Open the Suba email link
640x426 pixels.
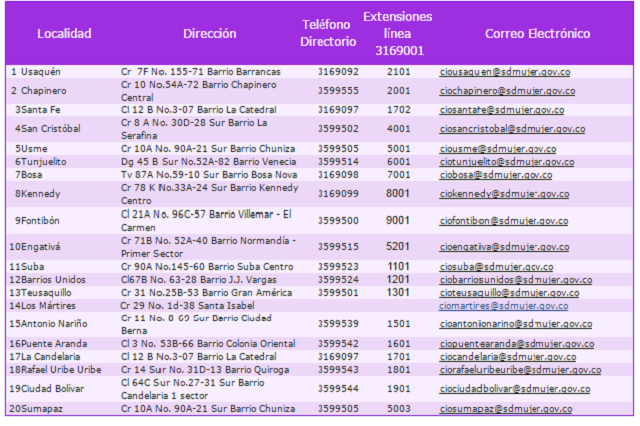pos(497,267)
